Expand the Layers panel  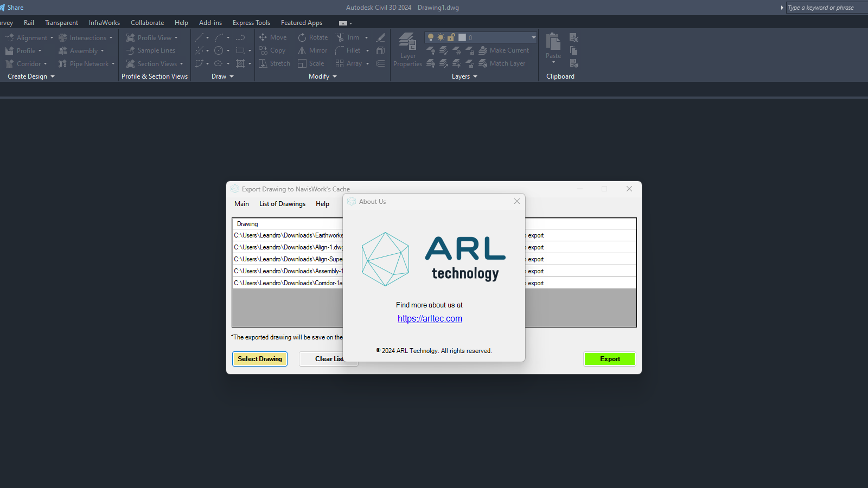click(464, 76)
